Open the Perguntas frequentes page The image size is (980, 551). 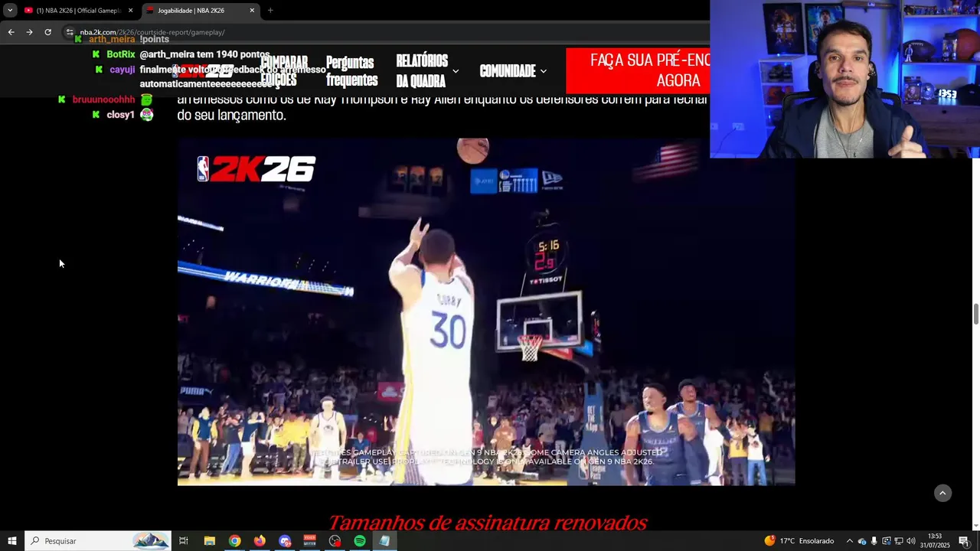tap(351, 71)
